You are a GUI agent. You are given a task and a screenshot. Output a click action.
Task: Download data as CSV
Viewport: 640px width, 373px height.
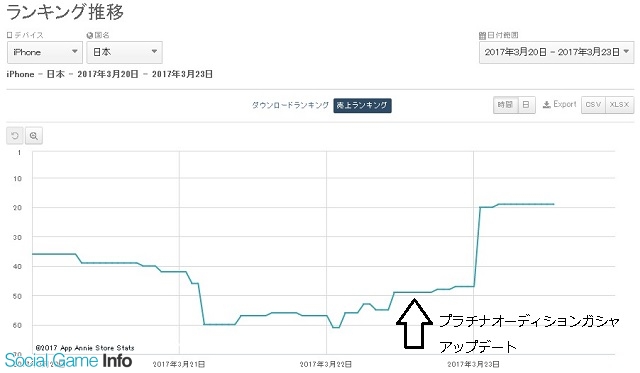593,105
